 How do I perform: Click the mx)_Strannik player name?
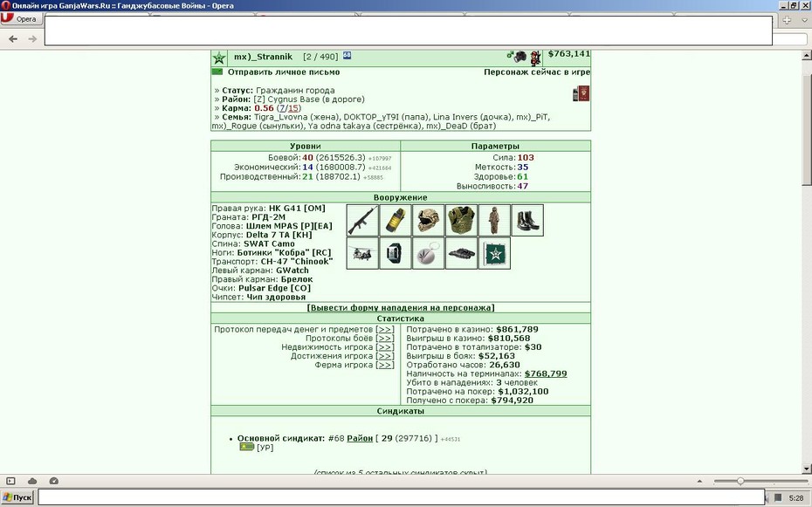[263, 57]
